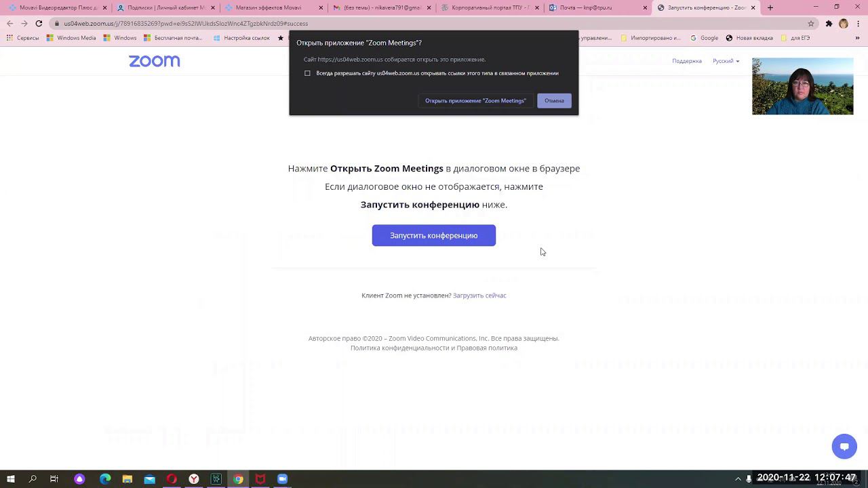
Task: Click the webcam video thumbnail
Action: point(802,86)
